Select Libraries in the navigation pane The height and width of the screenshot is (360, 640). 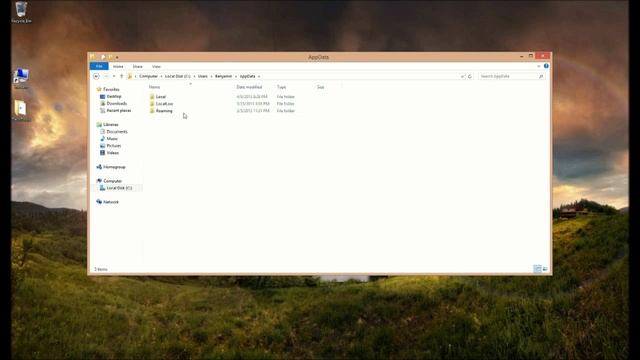point(111,124)
